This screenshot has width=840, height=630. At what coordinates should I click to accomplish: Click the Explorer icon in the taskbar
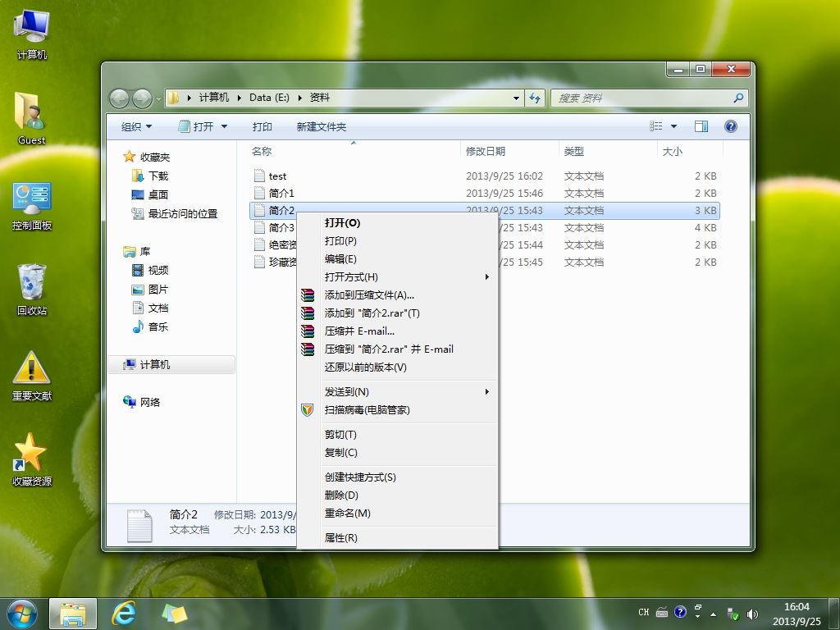(x=73, y=614)
